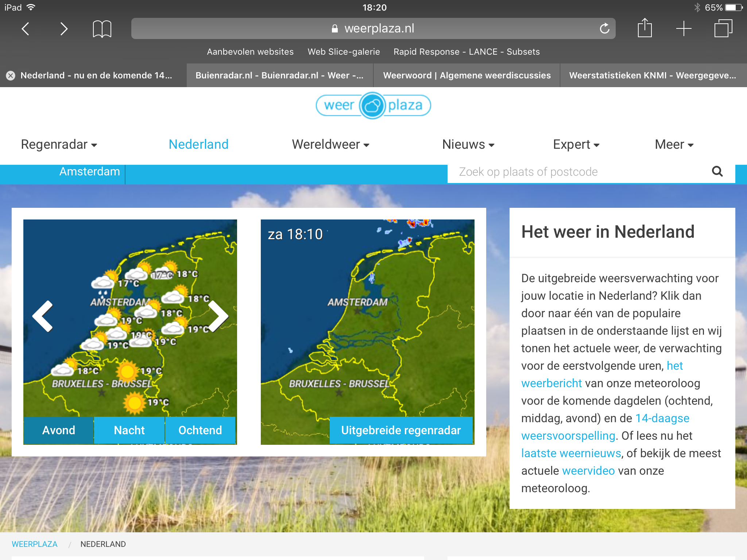Expand the Expert dropdown menu
747x560 pixels.
coord(576,145)
